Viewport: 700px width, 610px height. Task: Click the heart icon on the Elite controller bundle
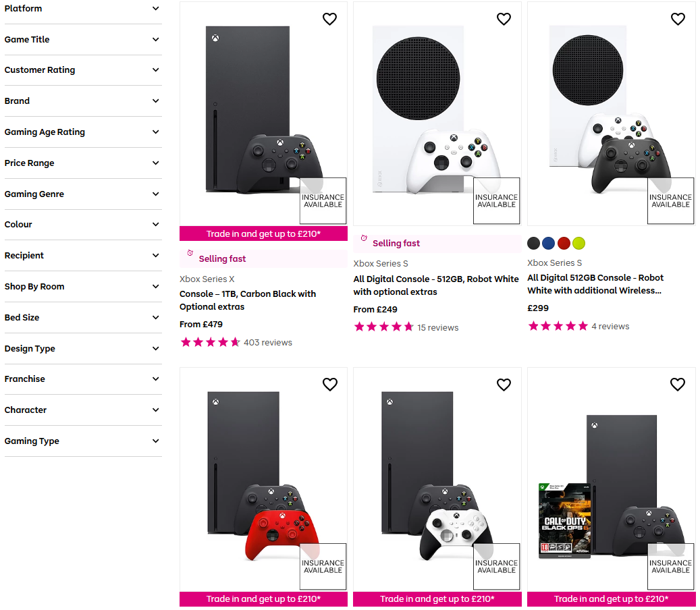pyautogui.click(x=504, y=384)
